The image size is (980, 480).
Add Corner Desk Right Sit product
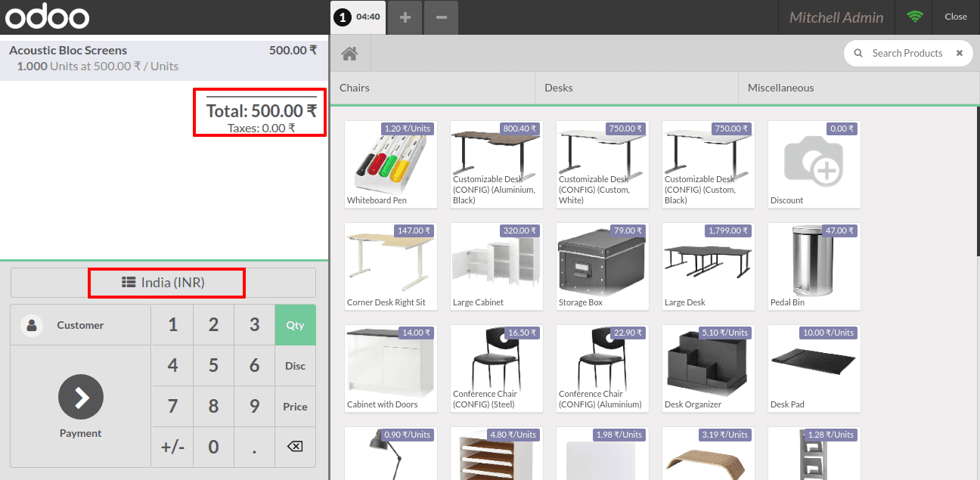[x=391, y=266]
